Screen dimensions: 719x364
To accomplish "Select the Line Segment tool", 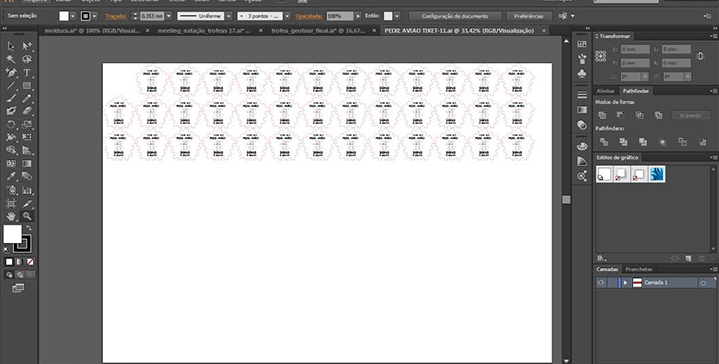I will (11, 85).
